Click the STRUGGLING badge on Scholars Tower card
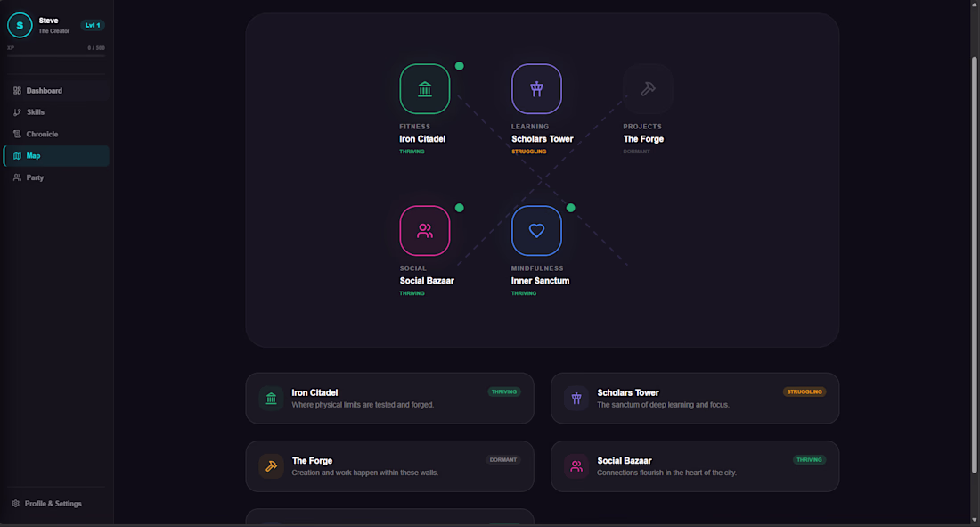Viewport: 980px width, 527px height. coord(804,391)
